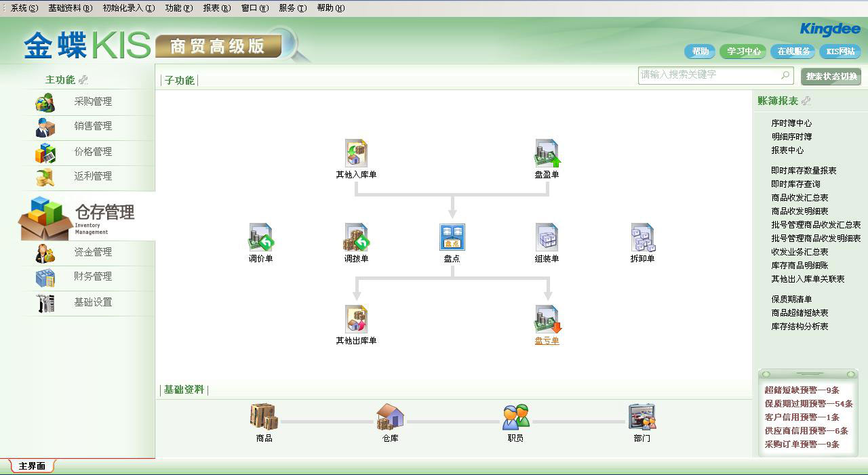Screen dimensions: 868x475
Task: Click the 在线服务 button
Action: click(x=793, y=51)
